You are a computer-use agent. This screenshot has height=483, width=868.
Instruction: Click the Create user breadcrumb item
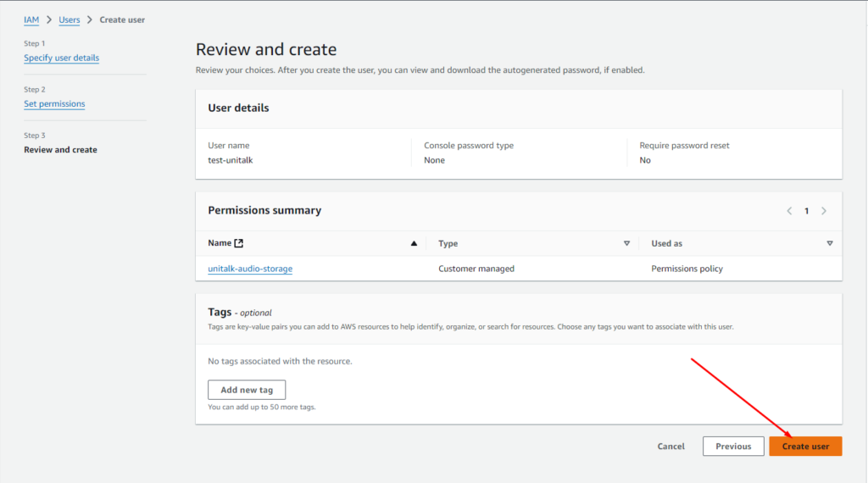(122, 19)
